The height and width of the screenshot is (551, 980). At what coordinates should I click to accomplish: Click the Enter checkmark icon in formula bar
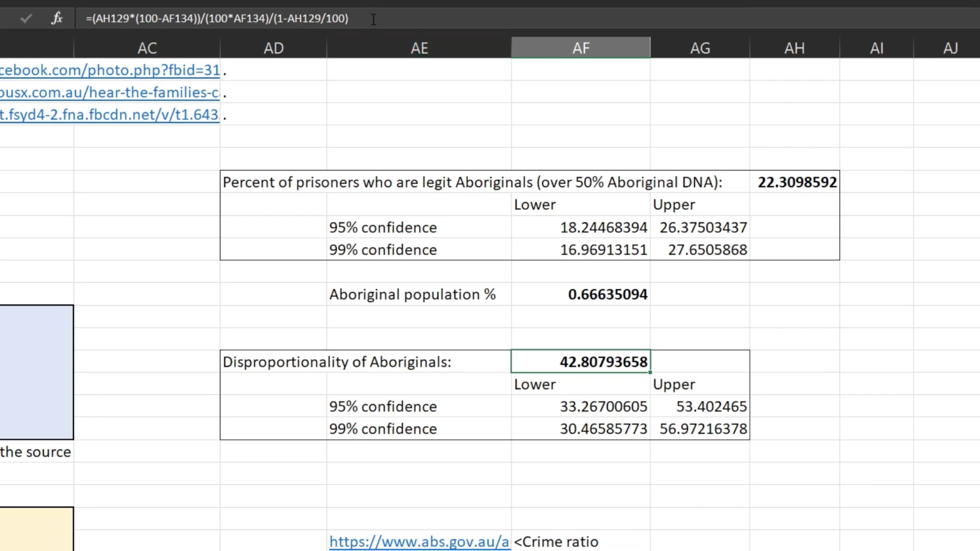click(x=26, y=18)
